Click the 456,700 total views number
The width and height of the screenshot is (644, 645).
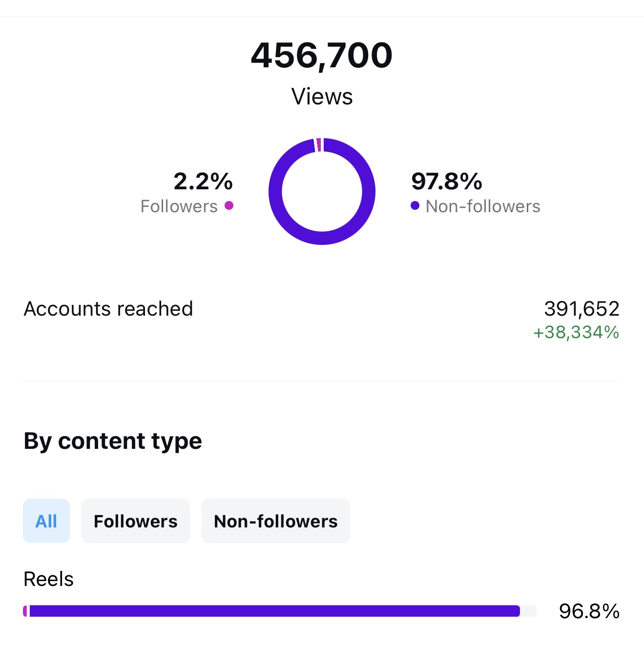(x=322, y=55)
